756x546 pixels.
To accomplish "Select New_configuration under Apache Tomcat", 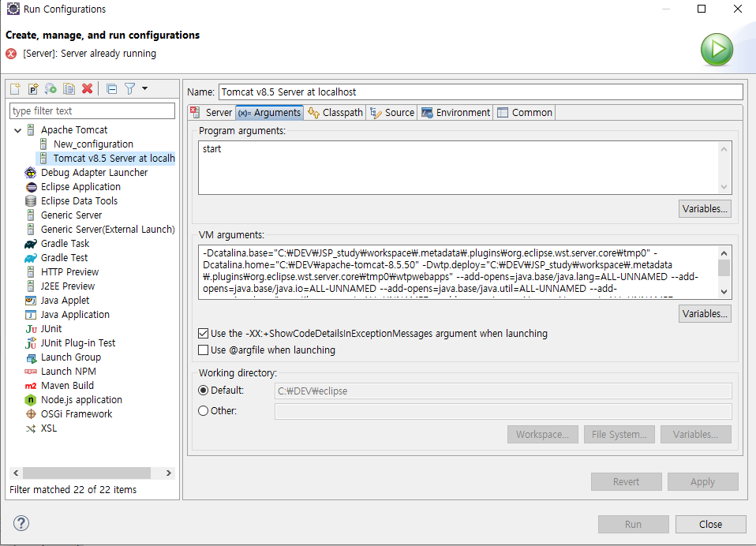I will [93, 144].
